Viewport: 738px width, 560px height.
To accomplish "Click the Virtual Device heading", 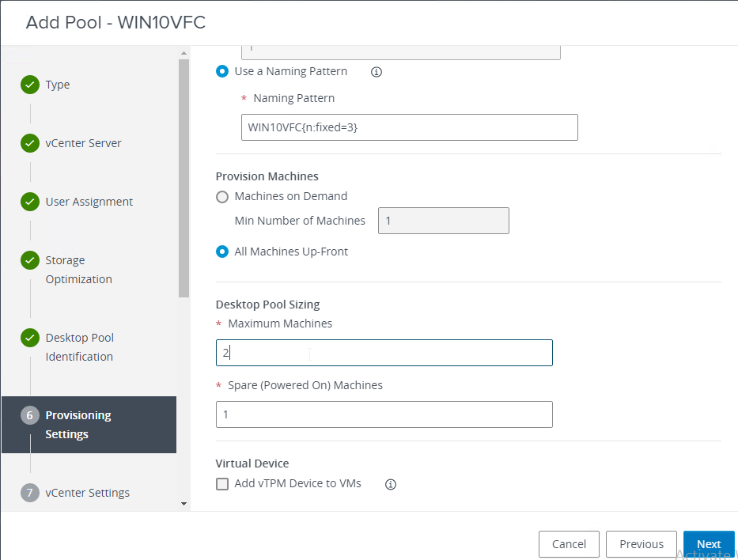I will pyautogui.click(x=252, y=464).
